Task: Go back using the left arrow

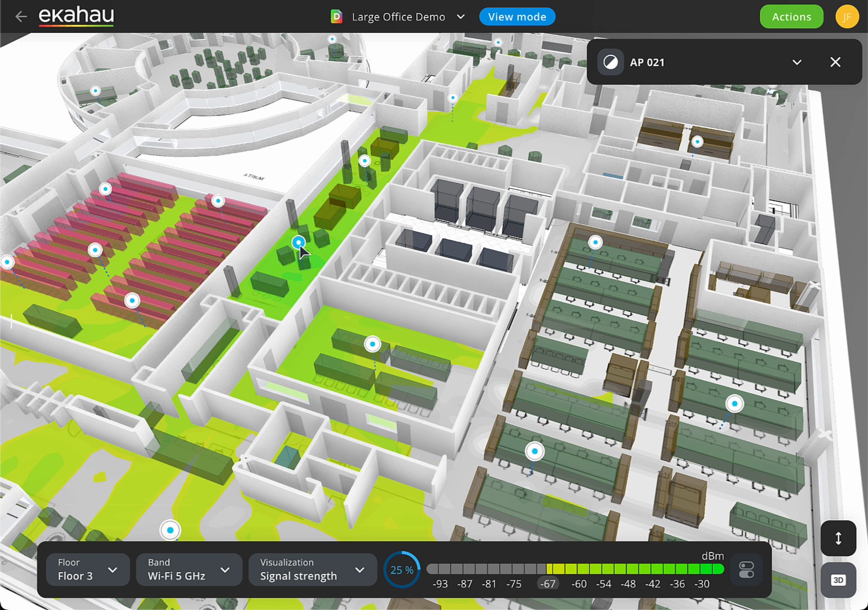Action: (x=21, y=16)
